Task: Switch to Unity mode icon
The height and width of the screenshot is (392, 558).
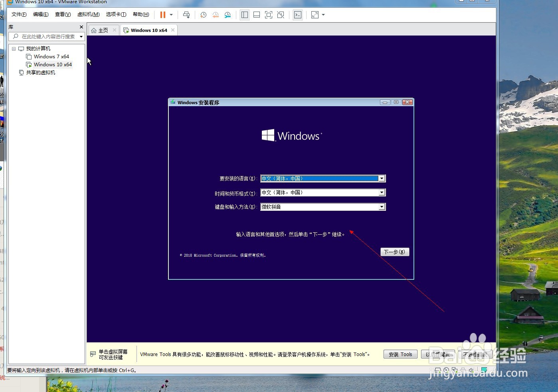Action: coord(281,15)
